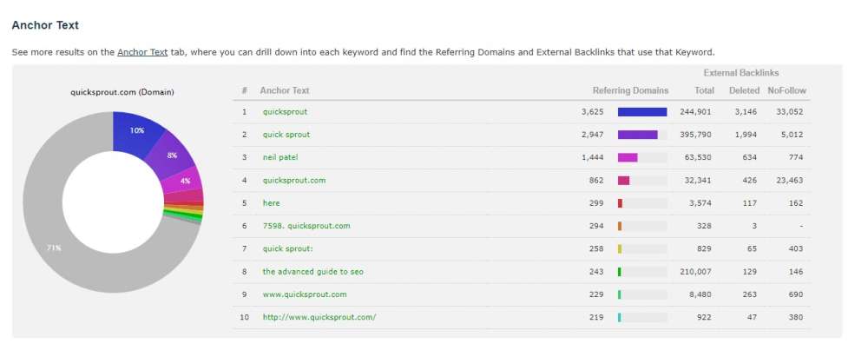
Task: Open the quick sprout anchor text link
Action: tap(286, 135)
